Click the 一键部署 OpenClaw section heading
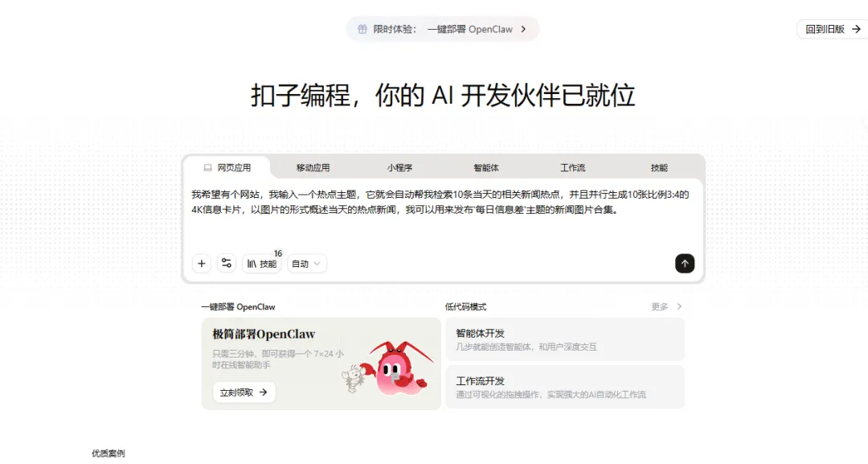This screenshot has height=464, width=868. 238,306
